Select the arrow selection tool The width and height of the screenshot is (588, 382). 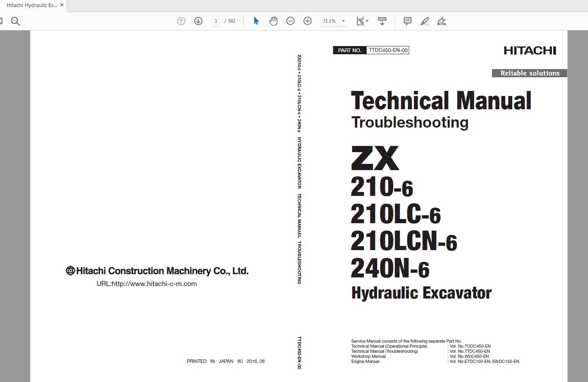[256, 21]
